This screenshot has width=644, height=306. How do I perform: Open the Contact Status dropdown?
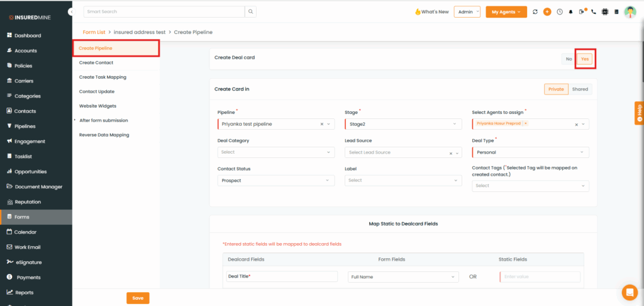point(275,181)
